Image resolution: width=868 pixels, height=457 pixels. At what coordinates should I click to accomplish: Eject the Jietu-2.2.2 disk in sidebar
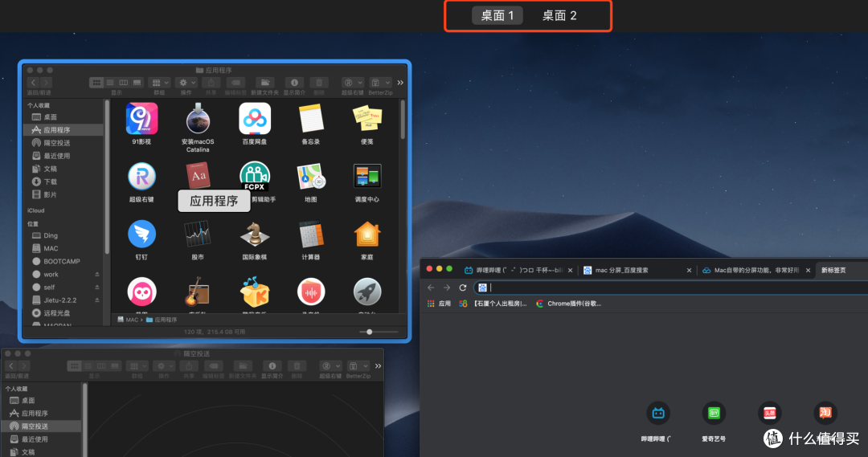click(97, 300)
